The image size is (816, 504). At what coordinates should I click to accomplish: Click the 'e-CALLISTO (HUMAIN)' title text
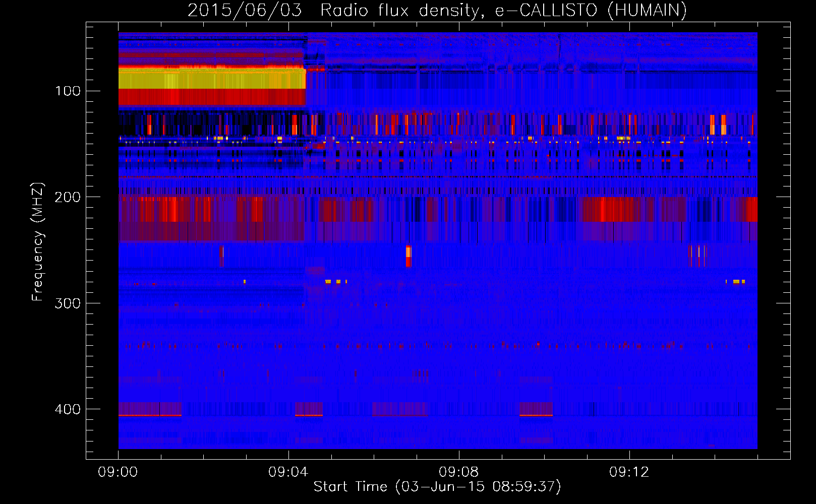[591, 10]
